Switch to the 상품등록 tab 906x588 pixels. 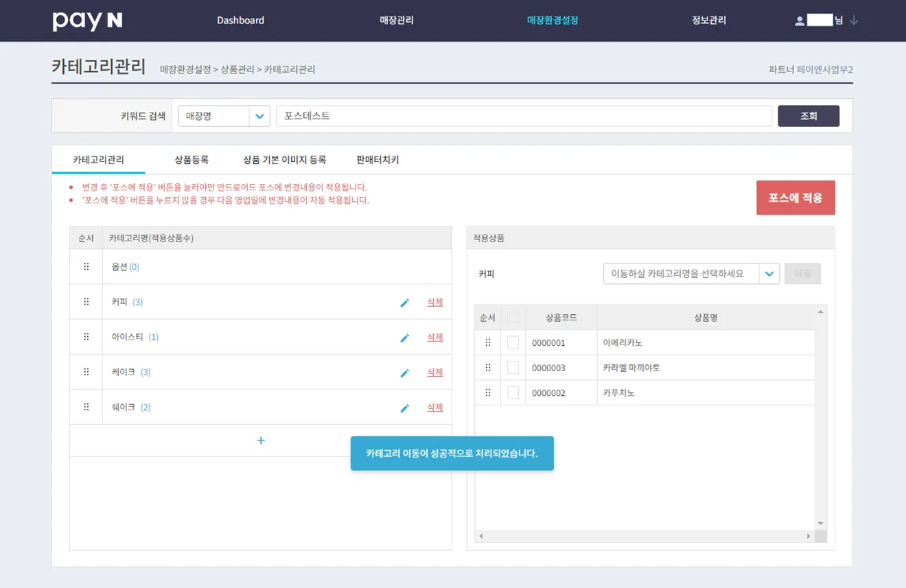click(x=191, y=160)
